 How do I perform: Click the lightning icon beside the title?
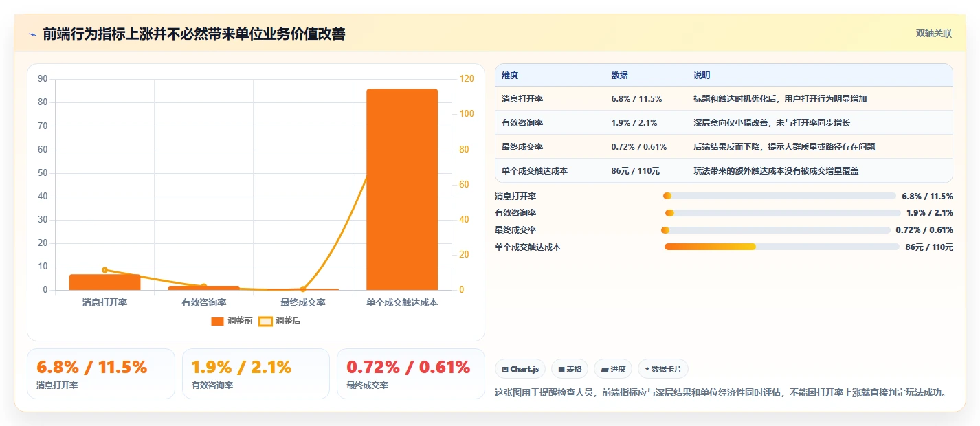tap(32, 34)
